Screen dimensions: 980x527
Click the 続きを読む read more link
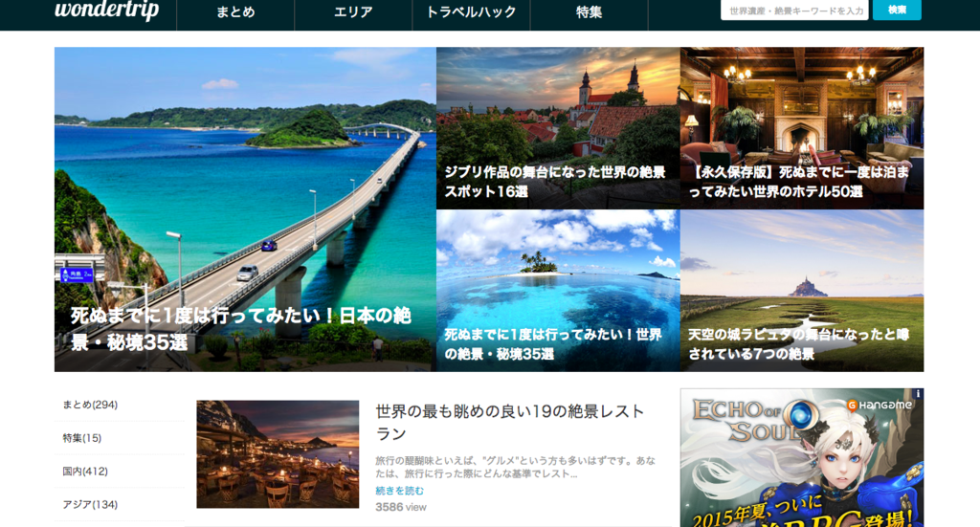pos(399,491)
